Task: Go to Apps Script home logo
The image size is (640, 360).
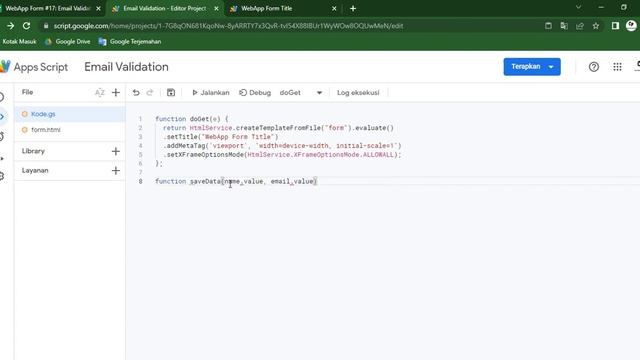Action: click(34, 67)
